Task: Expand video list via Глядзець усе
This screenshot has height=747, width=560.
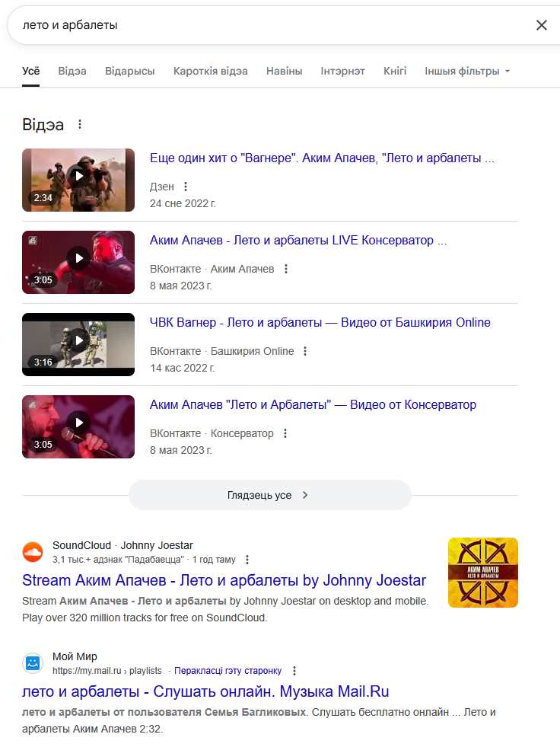Action: coord(269,495)
